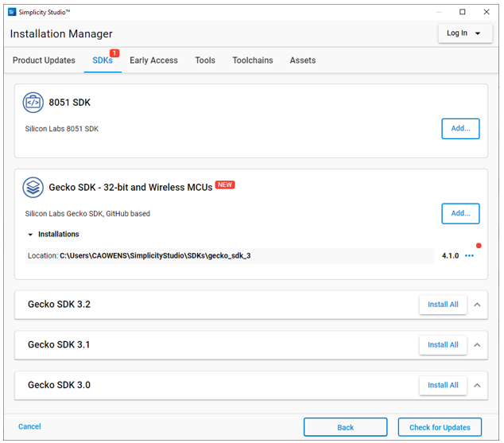Open the three-dot menu for version 4.1.0
Screen dimensions: 504x443
coord(469,256)
